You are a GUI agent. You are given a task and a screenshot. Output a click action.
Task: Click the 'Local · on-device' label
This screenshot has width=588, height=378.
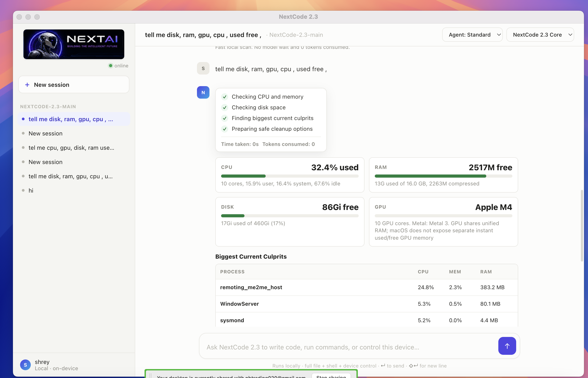[x=56, y=368]
